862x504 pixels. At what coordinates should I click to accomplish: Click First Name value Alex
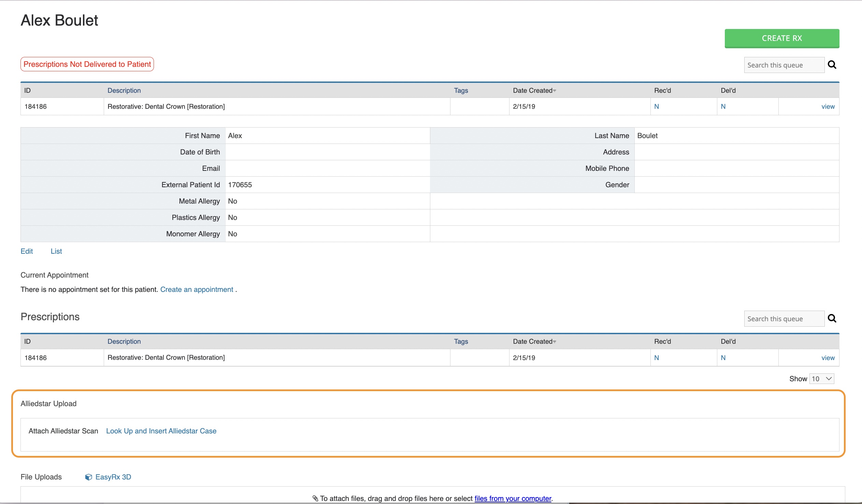pyautogui.click(x=235, y=136)
